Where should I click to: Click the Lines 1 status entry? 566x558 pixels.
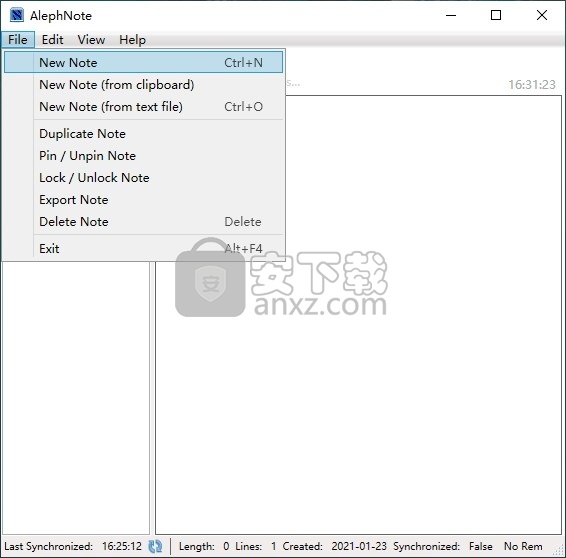(x=256, y=546)
